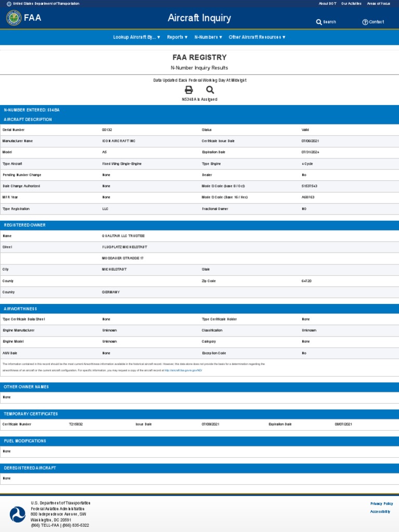Open the Privacy Policy link
399x532 pixels.
click(x=381, y=503)
